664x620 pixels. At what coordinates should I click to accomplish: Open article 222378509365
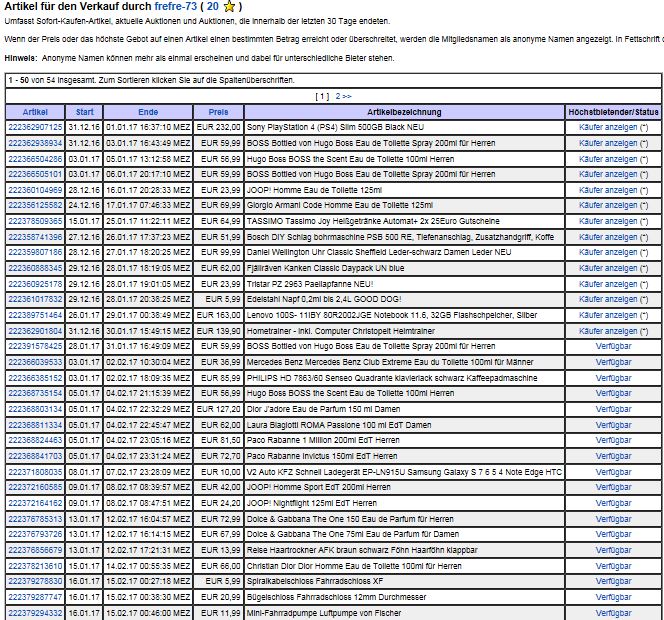coord(35,221)
